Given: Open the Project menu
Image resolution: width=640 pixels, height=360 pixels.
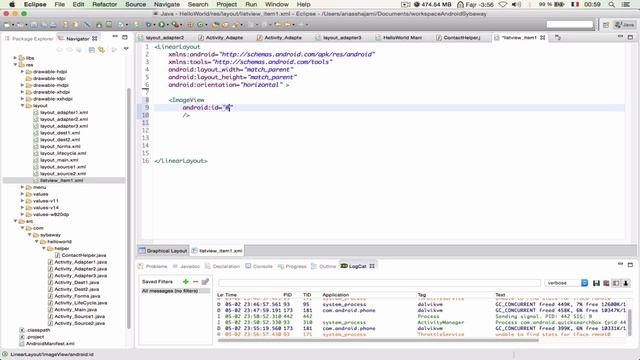Looking at the screenshot, I should 227,4.
